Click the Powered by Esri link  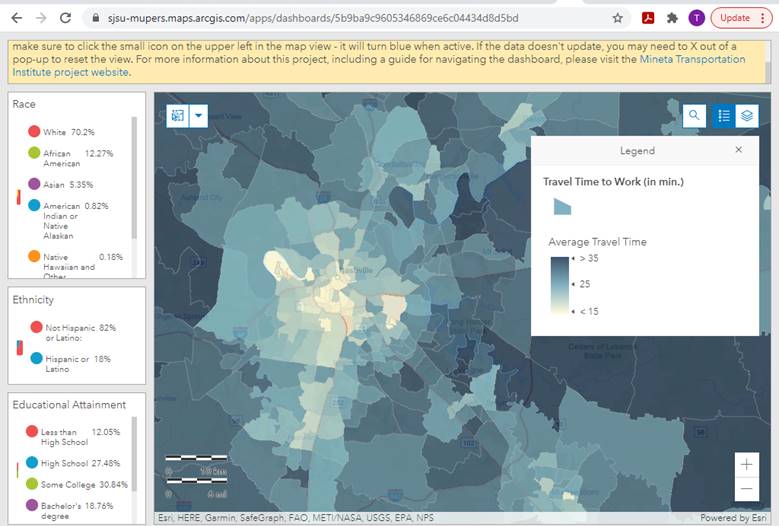[733, 518]
